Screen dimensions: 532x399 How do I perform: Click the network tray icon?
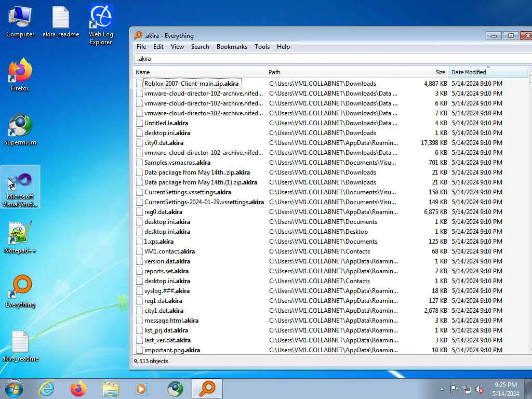pos(467,390)
